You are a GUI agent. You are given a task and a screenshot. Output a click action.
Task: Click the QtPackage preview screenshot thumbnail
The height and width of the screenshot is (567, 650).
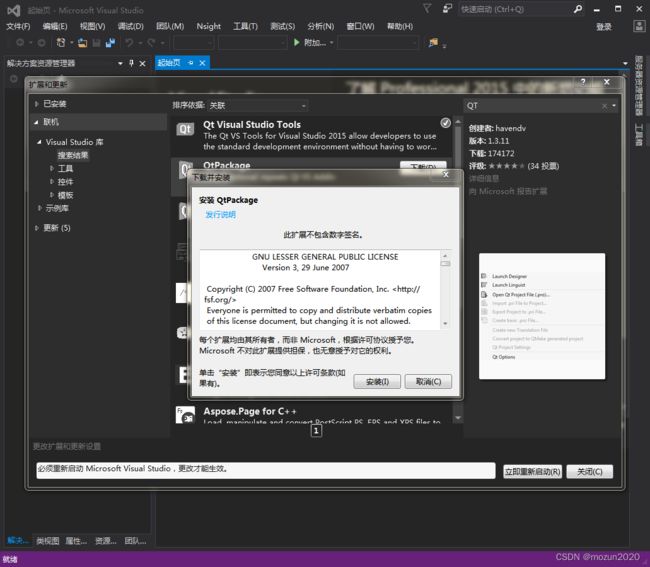coord(542,316)
